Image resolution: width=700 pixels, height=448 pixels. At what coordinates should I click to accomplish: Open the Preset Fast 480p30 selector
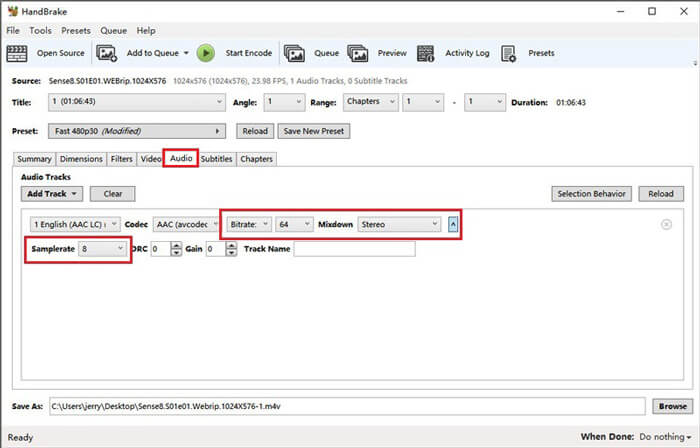click(137, 131)
